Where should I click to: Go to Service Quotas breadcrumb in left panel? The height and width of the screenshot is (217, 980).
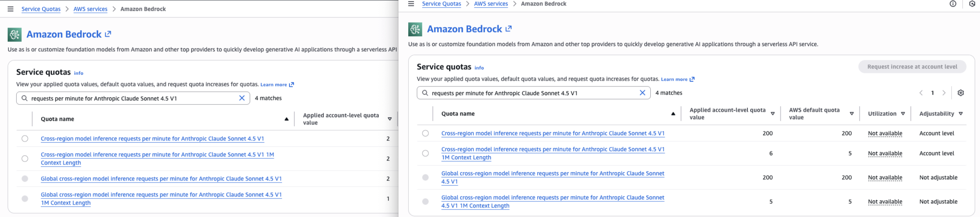pos(41,9)
